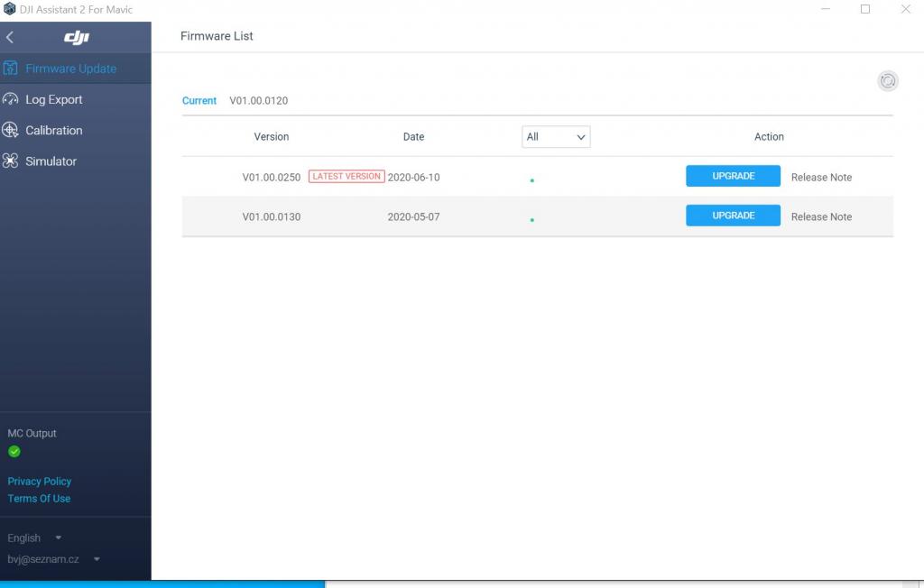This screenshot has width=924, height=588.
Task: Click the Log Export gauge icon
Action: (x=11, y=99)
